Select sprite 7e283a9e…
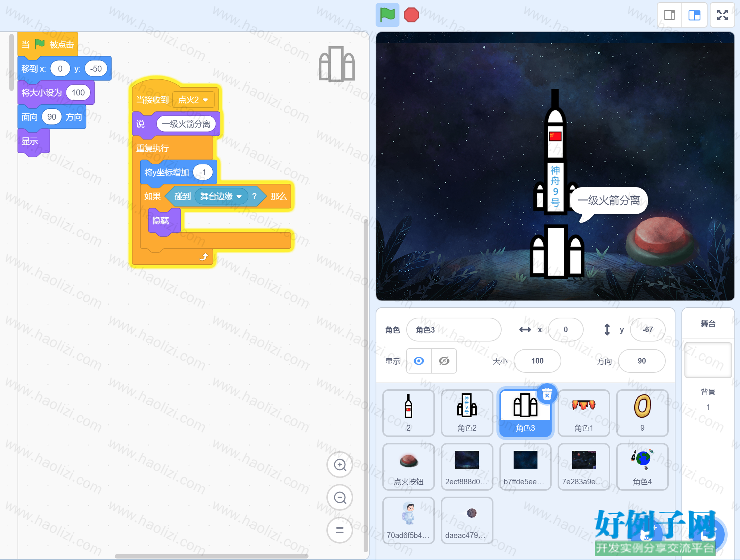The height and width of the screenshot is (560, 740). [584, 467]
